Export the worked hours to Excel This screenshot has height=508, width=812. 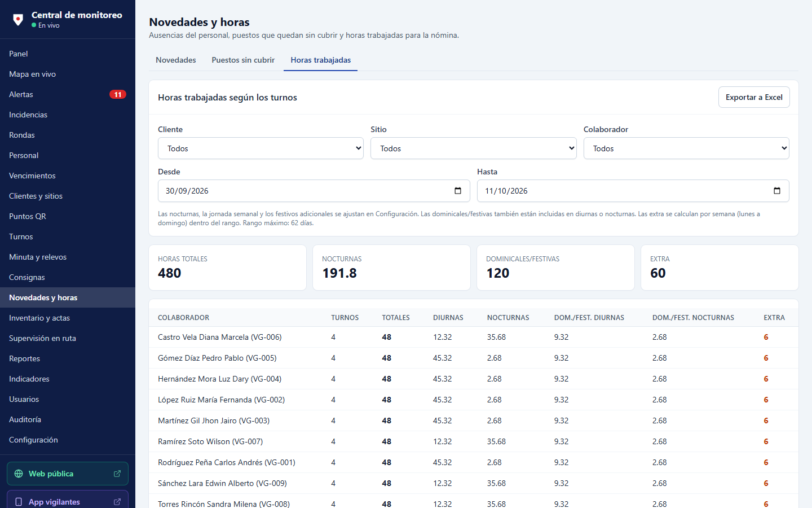[x=754, y=97]
